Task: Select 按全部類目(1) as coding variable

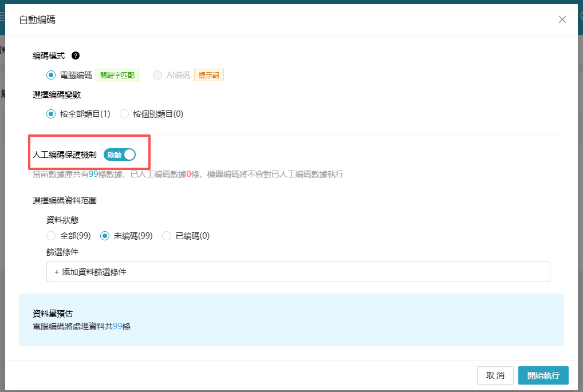Action: click(51, 114)
